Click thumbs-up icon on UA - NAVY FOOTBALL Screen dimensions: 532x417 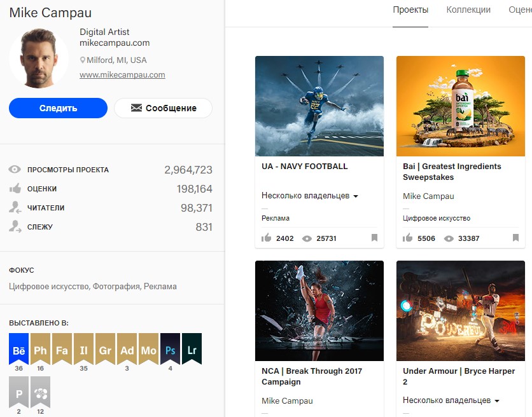[267, 238]
